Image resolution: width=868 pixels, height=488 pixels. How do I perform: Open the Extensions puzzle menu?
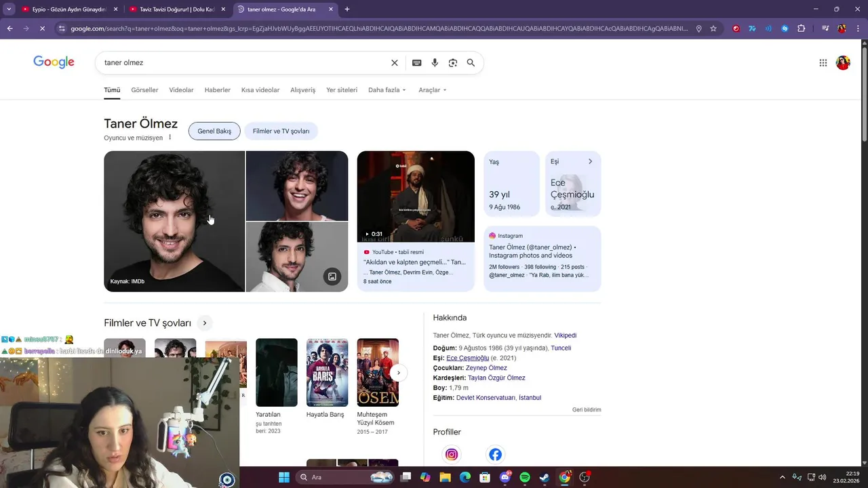coord(802,28)
